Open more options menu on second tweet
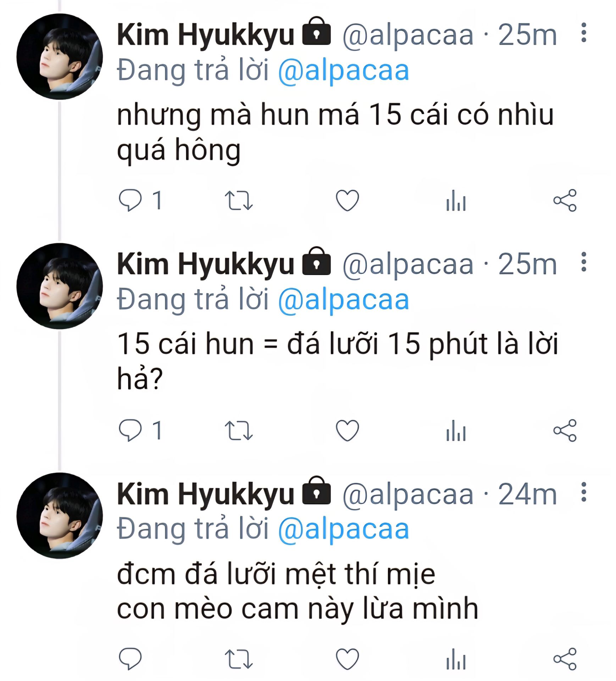 (583, 263)
